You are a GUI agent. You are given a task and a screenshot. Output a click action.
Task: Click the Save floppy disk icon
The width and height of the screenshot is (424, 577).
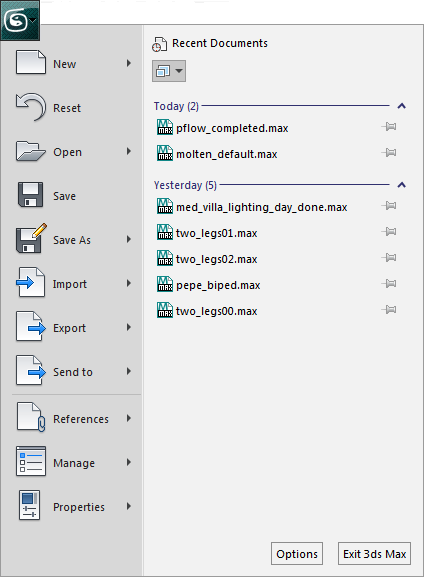pyautogui.click(x=31, y=194)
